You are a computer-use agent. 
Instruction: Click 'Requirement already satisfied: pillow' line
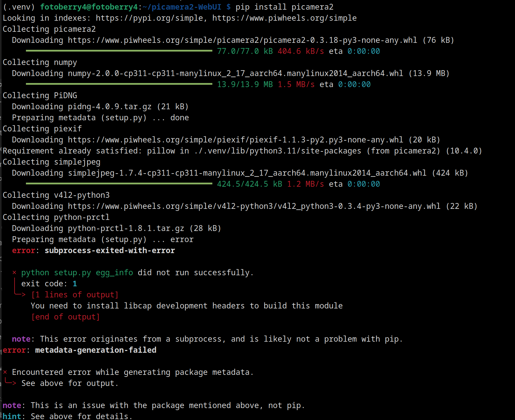[243, 151]
